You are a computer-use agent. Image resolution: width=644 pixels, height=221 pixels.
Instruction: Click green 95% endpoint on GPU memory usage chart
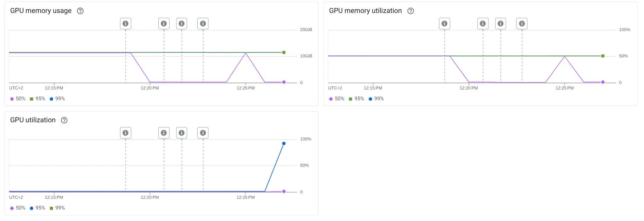coord(284,52)
